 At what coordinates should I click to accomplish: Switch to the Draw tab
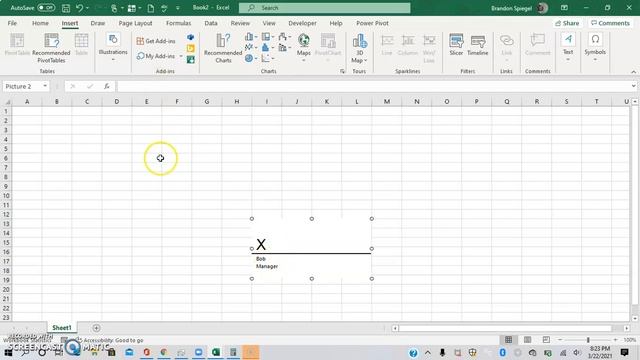(x=98, y=23)
